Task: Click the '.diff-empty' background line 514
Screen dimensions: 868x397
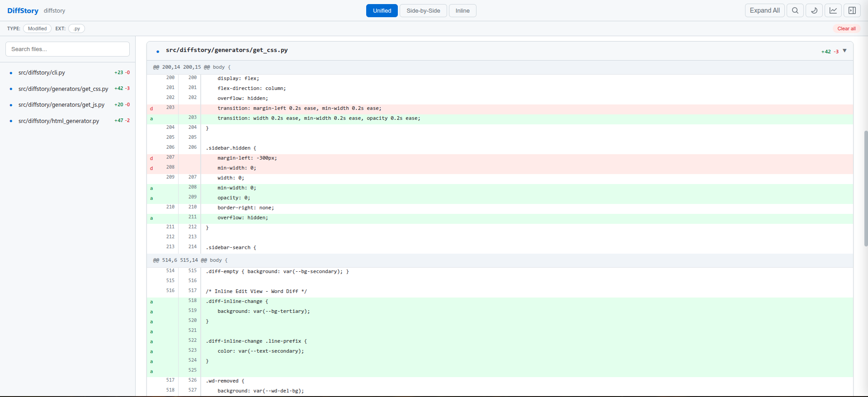Action: (x=500, y=272)
